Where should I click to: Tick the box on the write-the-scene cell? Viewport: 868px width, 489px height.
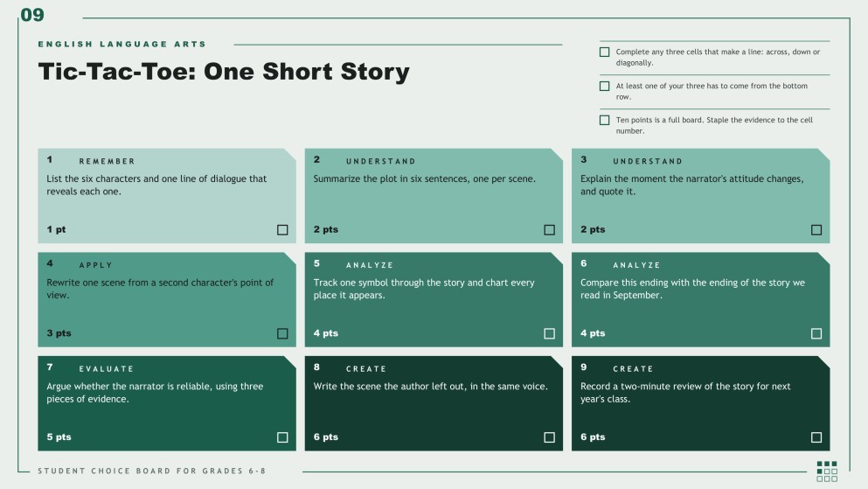click(x=549, y=437)
